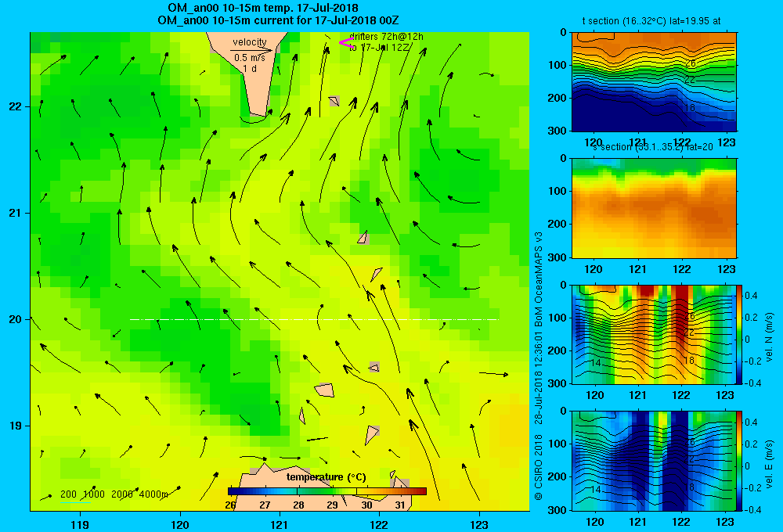Click latitude label '19' on main map
Viewport: 783px width, 532px height.
tap(15, 426)
